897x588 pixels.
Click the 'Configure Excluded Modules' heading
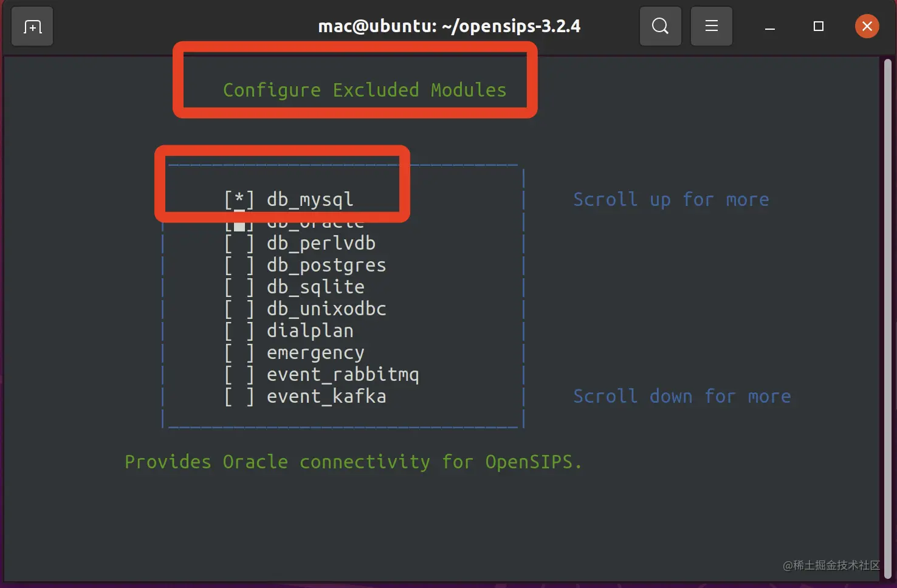(x=365, y=90)
